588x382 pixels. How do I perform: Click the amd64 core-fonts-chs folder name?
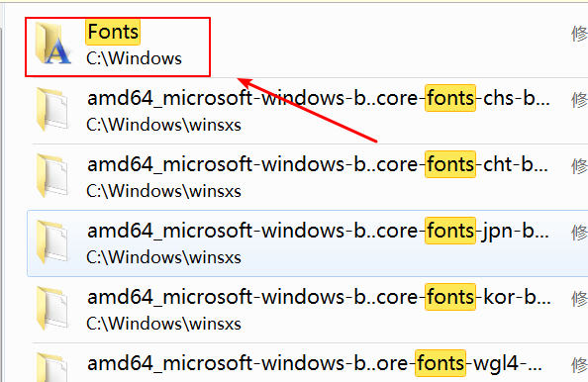click(x=319, y=98)
